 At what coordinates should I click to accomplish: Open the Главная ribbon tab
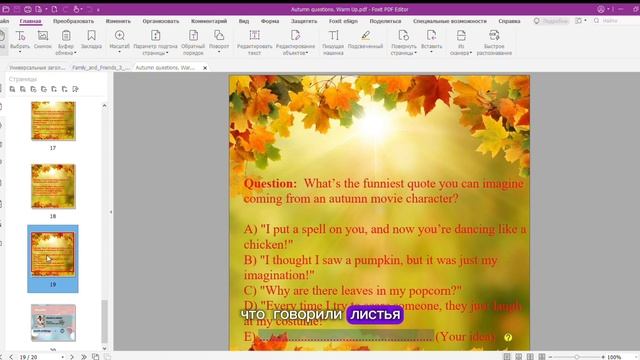[x=30, y=21]
